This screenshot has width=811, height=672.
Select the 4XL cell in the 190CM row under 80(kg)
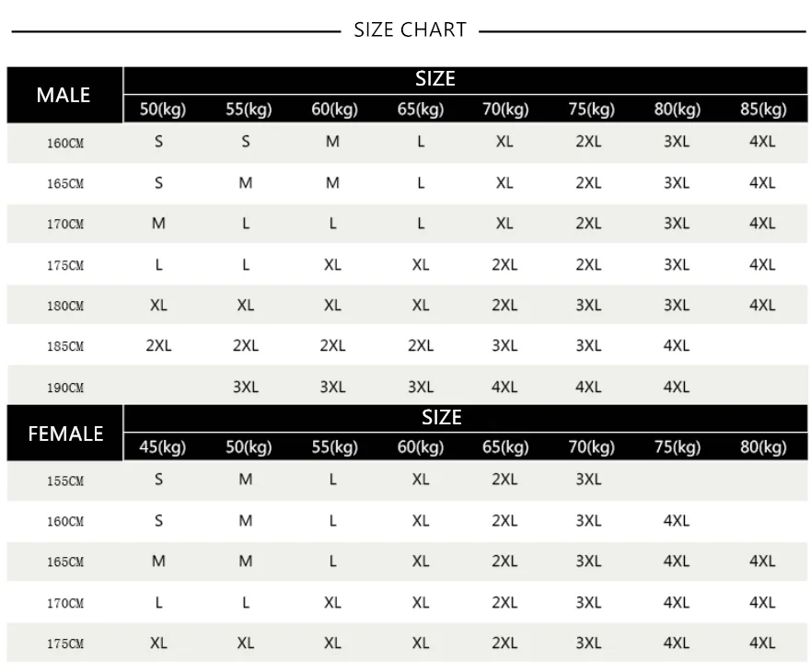point(677,387)
